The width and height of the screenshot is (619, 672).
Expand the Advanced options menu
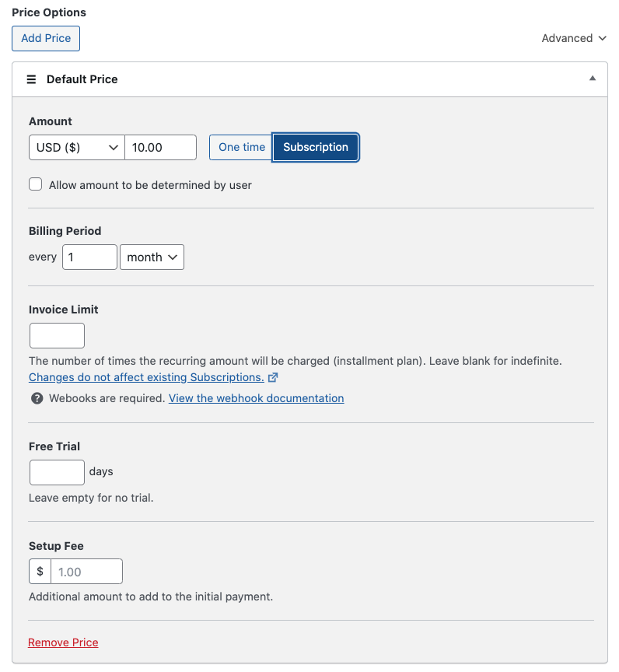(x=574, y=38)
